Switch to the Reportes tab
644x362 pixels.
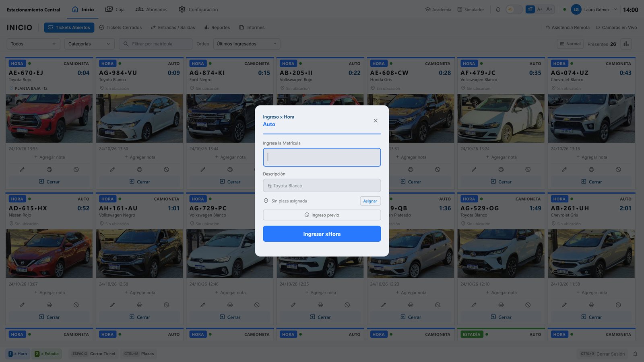pyautogui.click(x=217, y=27)
